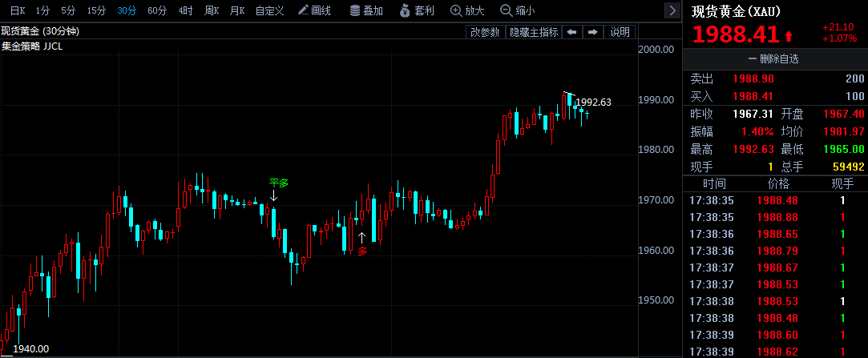Select the 30分 timeframe
The height and width of the screenshot is (358, 868).
point(127,10)
